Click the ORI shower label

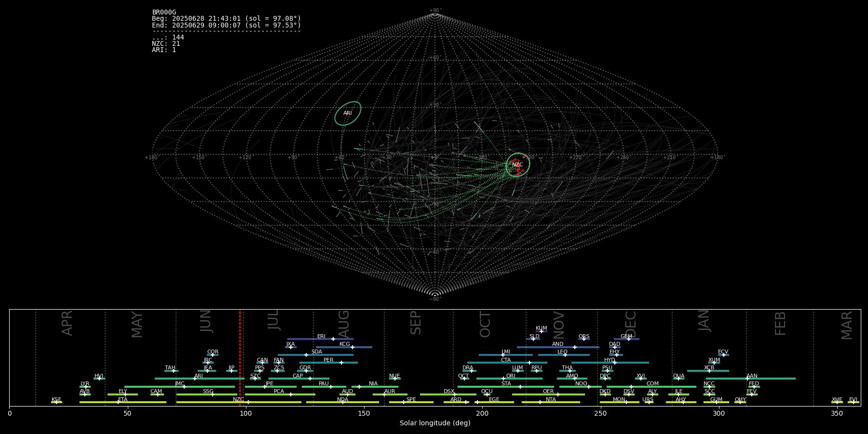coord(511,376)
